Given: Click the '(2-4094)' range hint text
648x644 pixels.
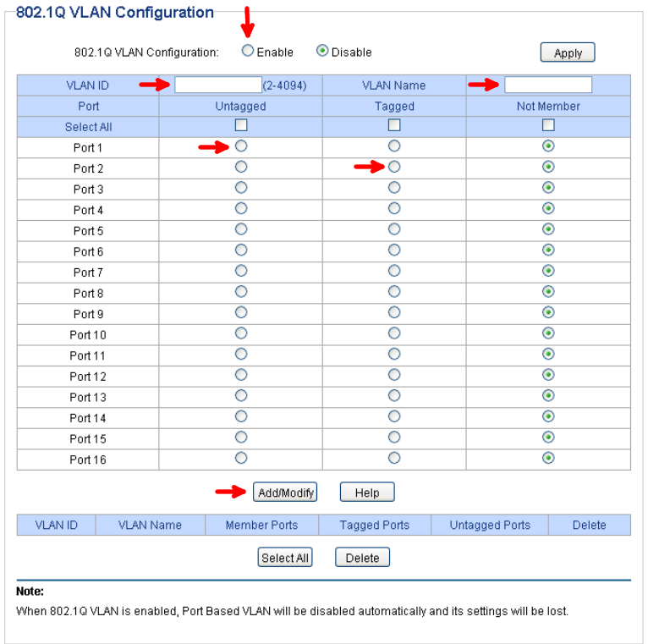Looking at the screenshot, I should 285,85.
